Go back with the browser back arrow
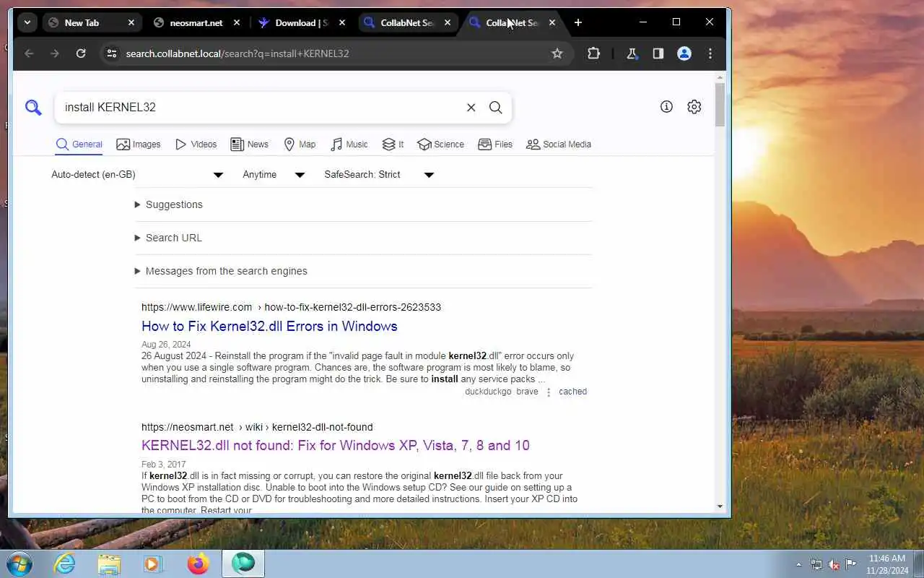Image resolution: width=924 pixels, height=578 pixels. (29, 53)
